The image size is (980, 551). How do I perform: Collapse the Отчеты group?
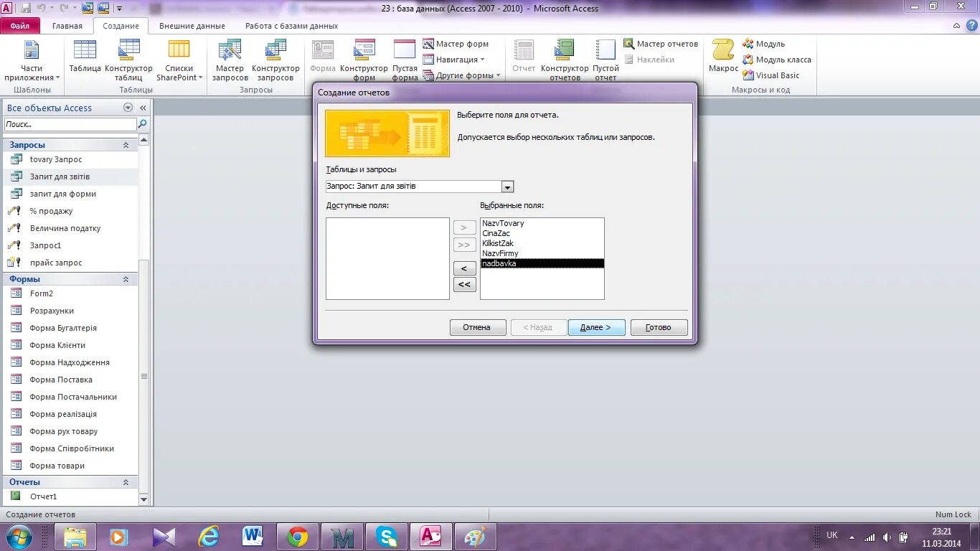pyautogui.click(x=126, y=482)
